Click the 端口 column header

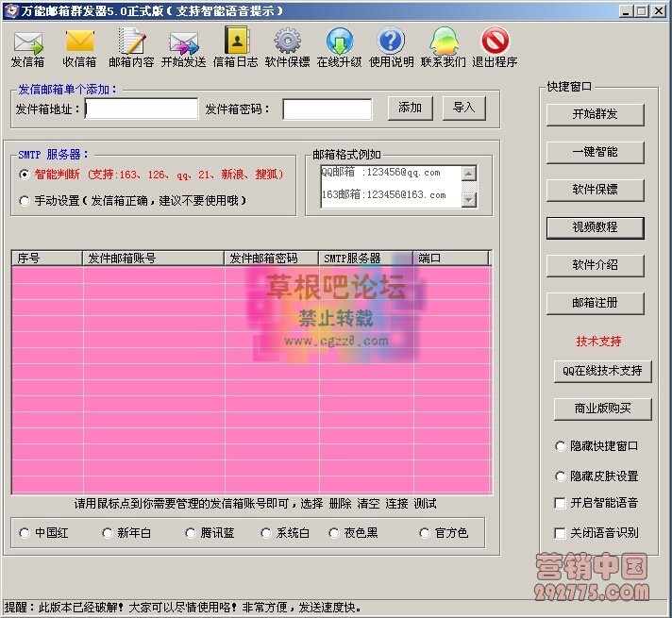click(450, 259)
